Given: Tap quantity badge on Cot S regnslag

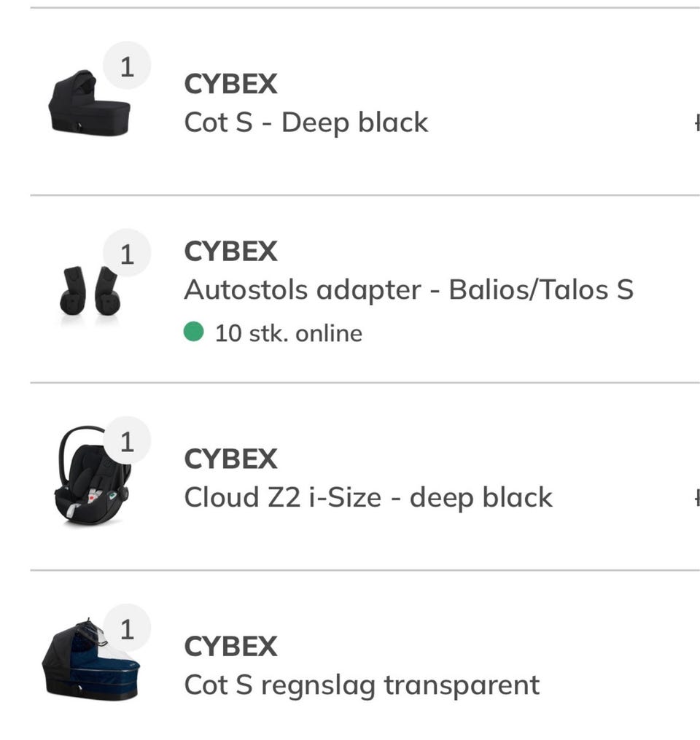Looking at the screenshot, I should [x=127, y=628].
